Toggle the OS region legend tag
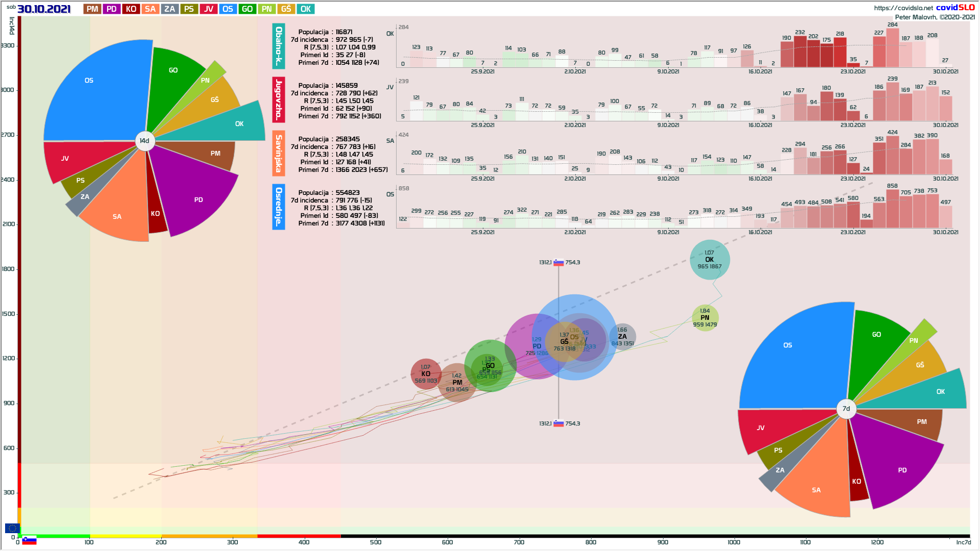 tap(228, 9)
